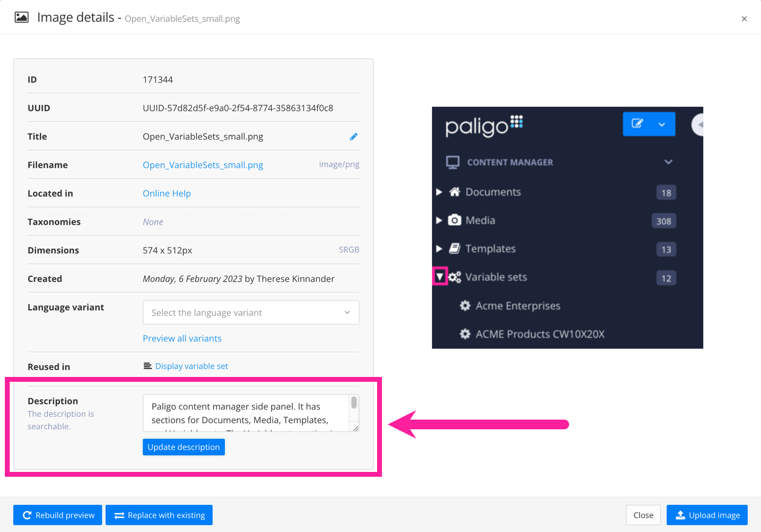Click Replace with existing button
The width and height of the screenshot is (761, 532).
pos(159,515)
